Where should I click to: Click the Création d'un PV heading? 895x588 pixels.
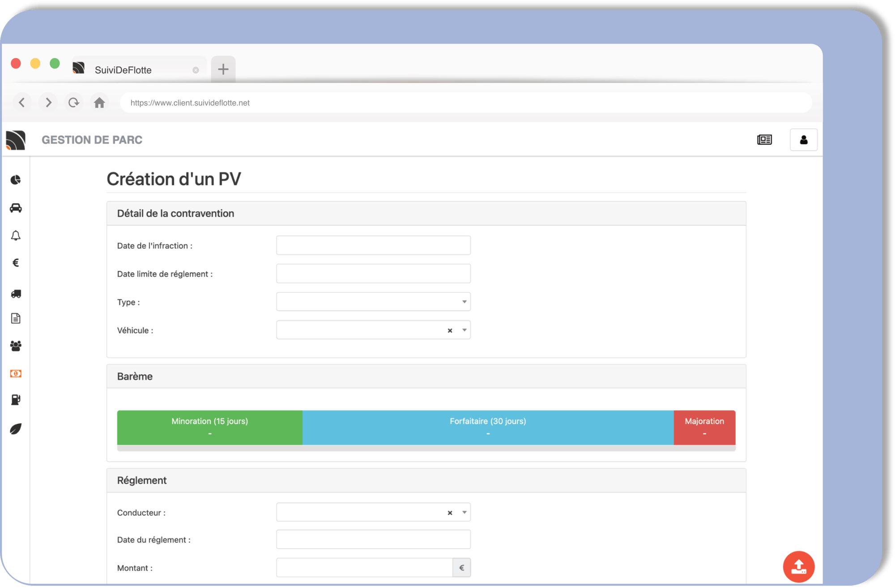point(174,179)
